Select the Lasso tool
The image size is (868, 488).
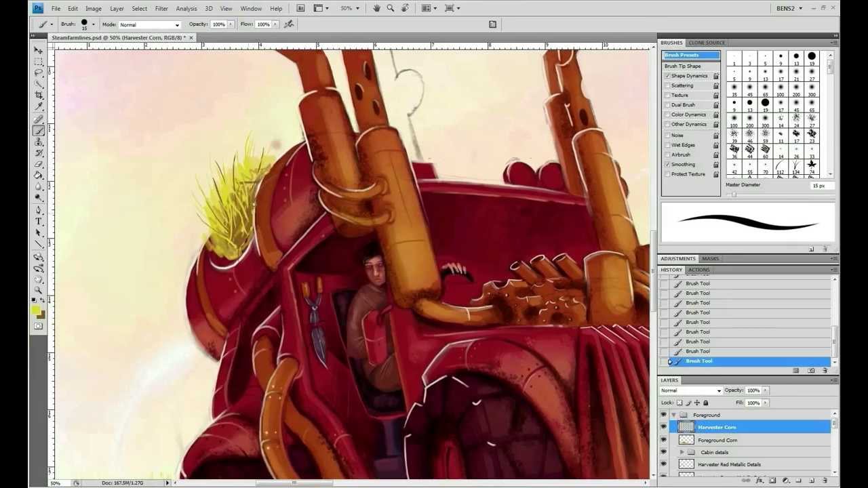click(39, 73)
